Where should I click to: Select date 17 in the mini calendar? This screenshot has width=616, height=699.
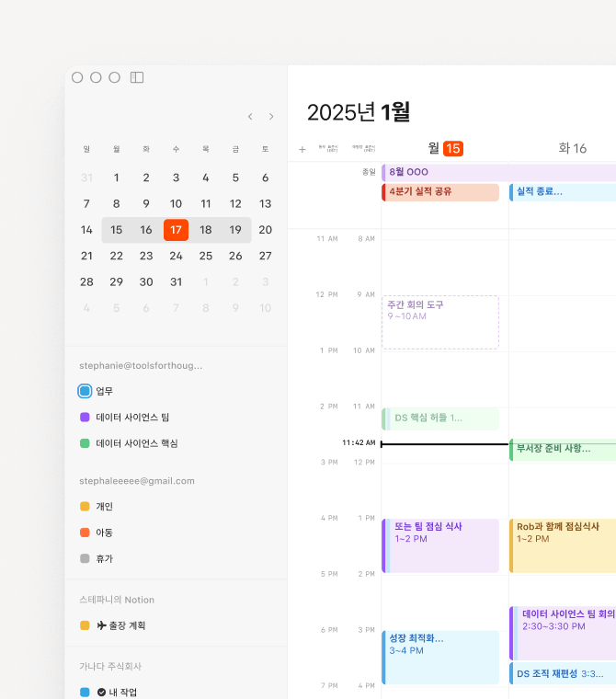(x=176, y=230)
